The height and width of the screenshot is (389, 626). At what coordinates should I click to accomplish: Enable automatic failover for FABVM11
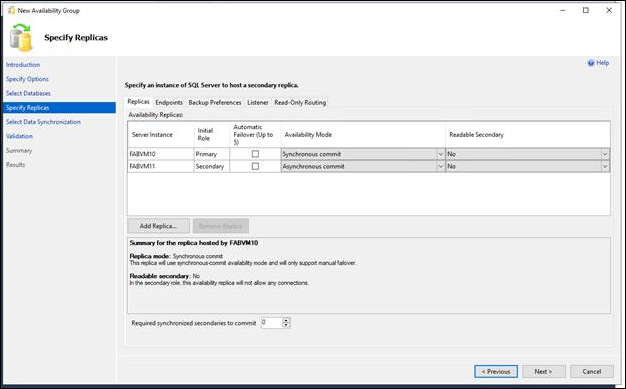pos(256,166)
